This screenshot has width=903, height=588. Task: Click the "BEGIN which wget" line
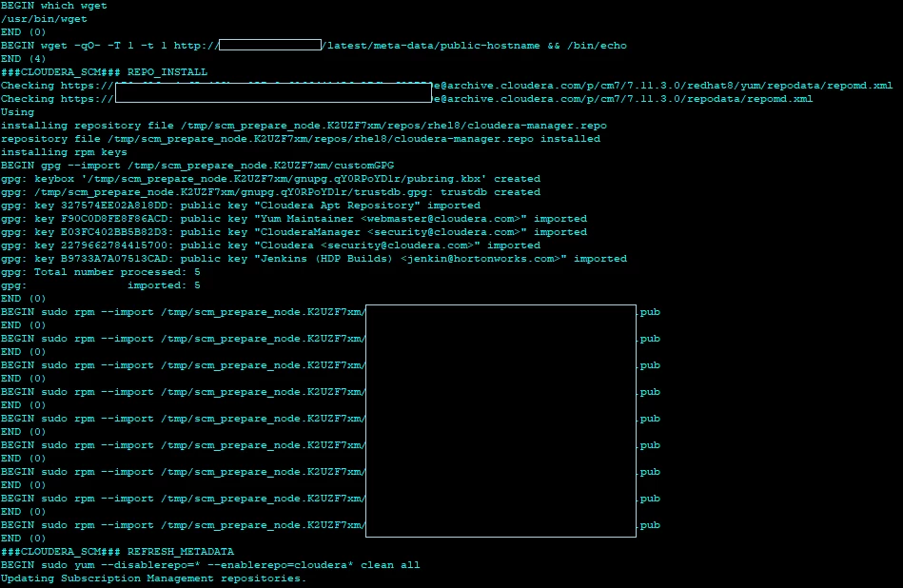tap(54, 6)
